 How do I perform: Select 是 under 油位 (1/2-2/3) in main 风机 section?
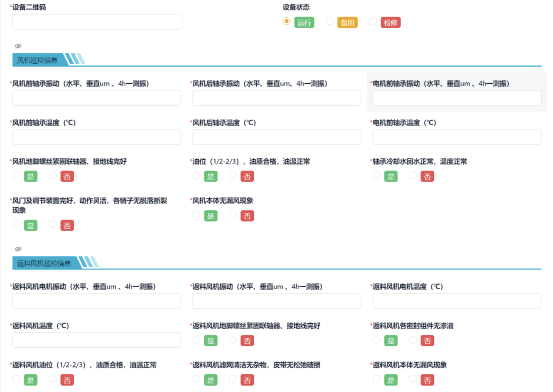[x=196, y=175]
